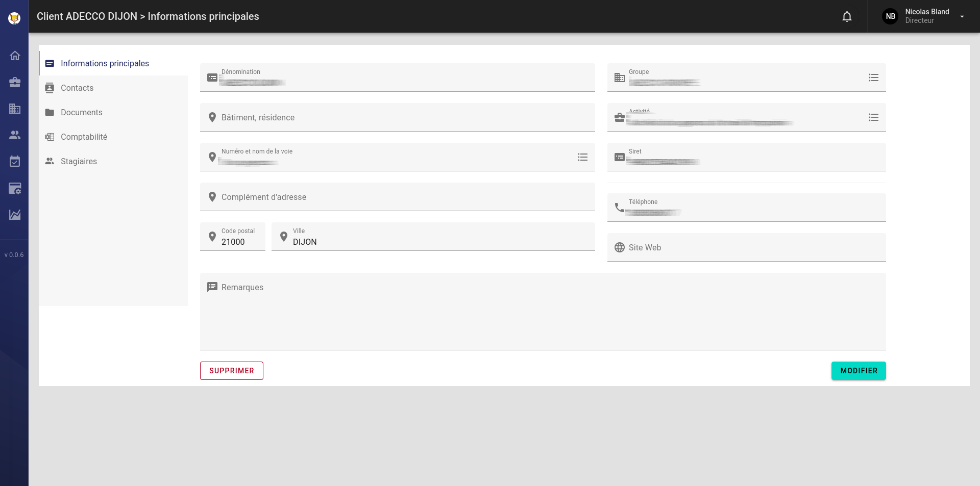This screenshot has width=980, height=486.
Task: Open the Documents section
Action: 82,112
